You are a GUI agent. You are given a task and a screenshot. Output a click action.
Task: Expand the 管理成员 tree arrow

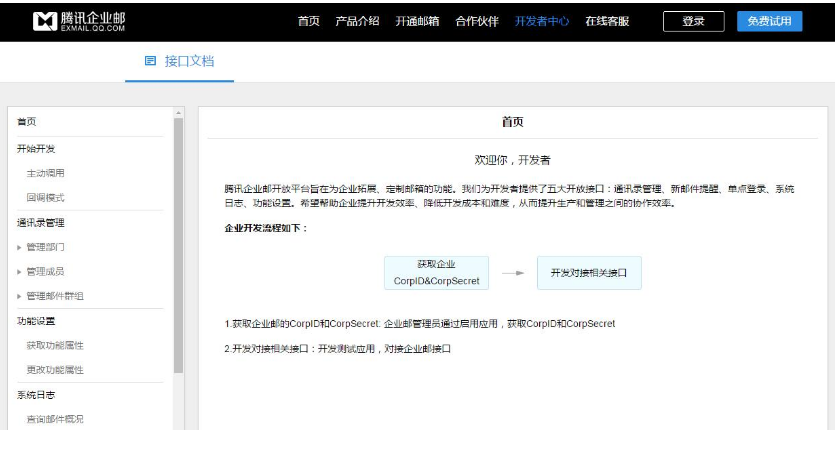coord(20,272)
